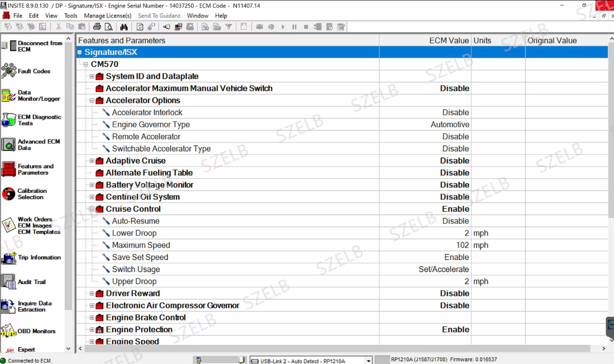Screen dimensions: 614x364
Task: Open Features and Parameters in sidebar
Action: coord(28,169)
